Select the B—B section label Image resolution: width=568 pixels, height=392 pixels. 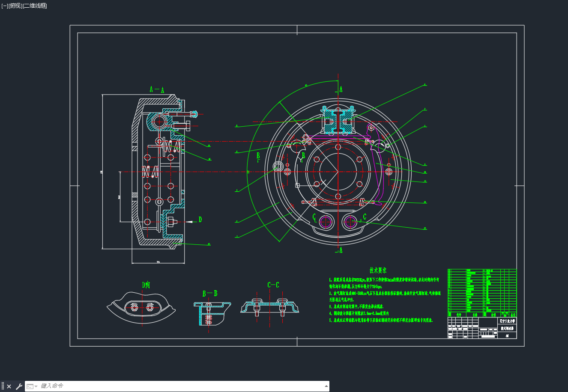tap(210, 294)
